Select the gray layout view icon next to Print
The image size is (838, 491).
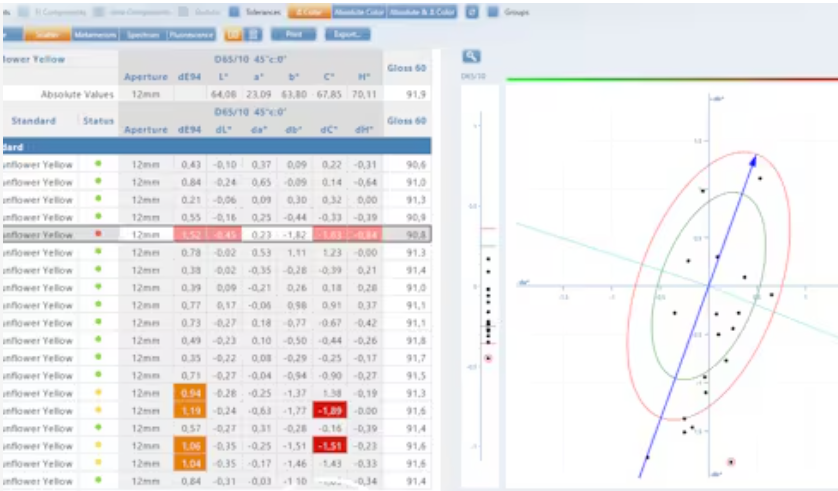254,34
